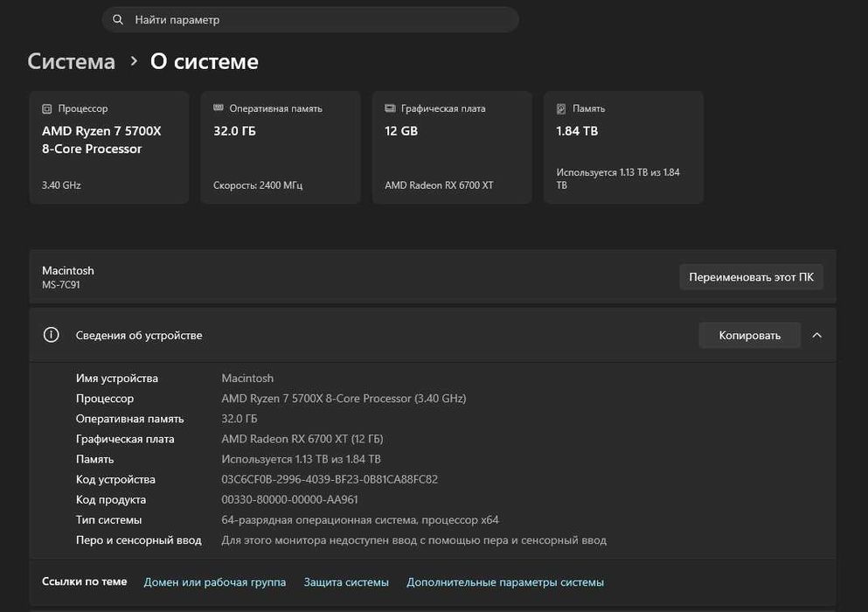
Task: Click 'Память' row label in details
Action: (94, 459)
